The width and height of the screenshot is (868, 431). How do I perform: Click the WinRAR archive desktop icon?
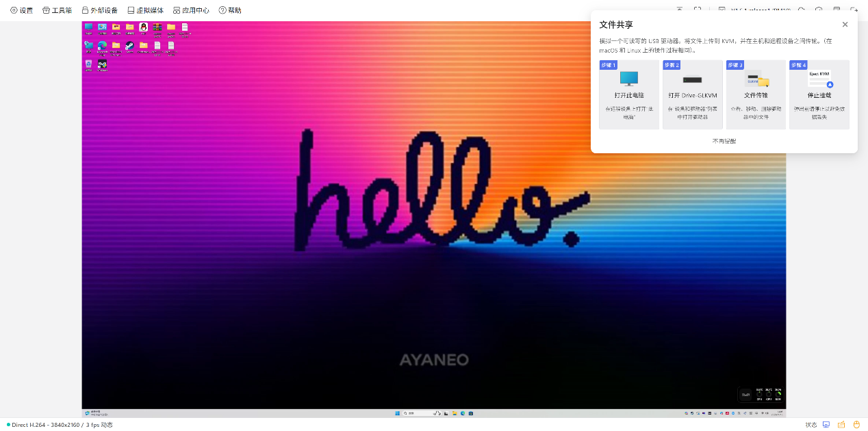(x=157, y=28)
